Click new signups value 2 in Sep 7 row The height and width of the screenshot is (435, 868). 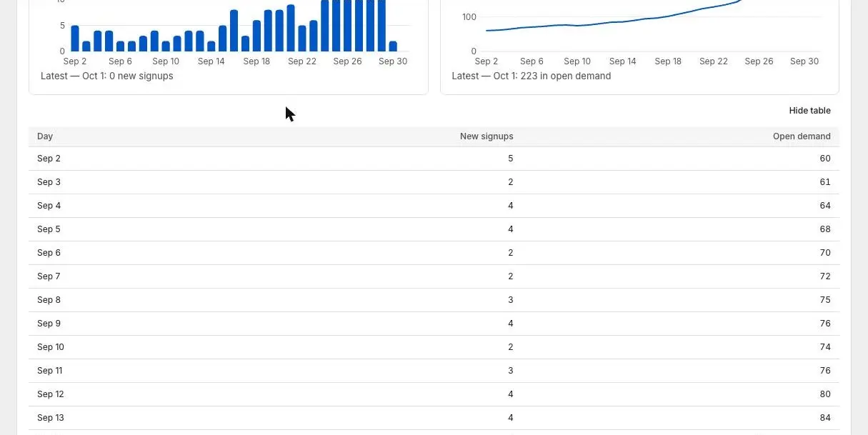coord(511,276)
